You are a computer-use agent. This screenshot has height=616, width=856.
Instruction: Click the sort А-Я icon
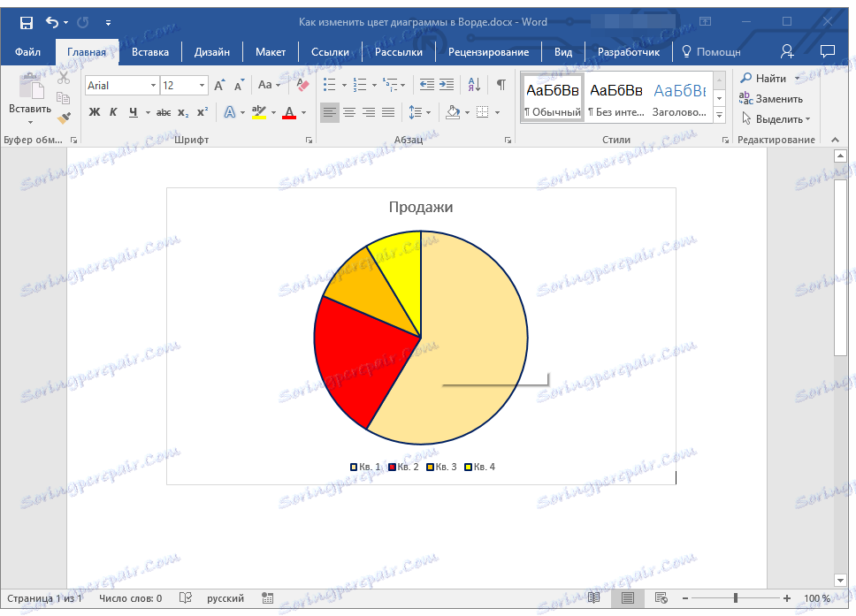[x=474, y=85]
